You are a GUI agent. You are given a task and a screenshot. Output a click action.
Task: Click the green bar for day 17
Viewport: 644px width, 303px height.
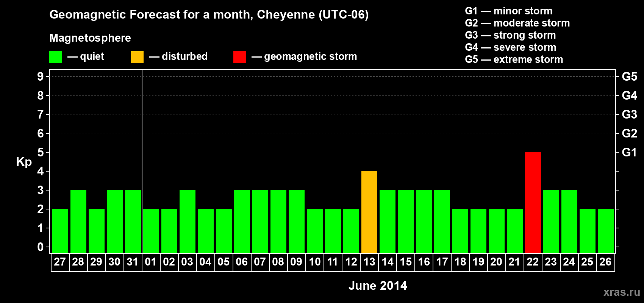click(442, 221)
